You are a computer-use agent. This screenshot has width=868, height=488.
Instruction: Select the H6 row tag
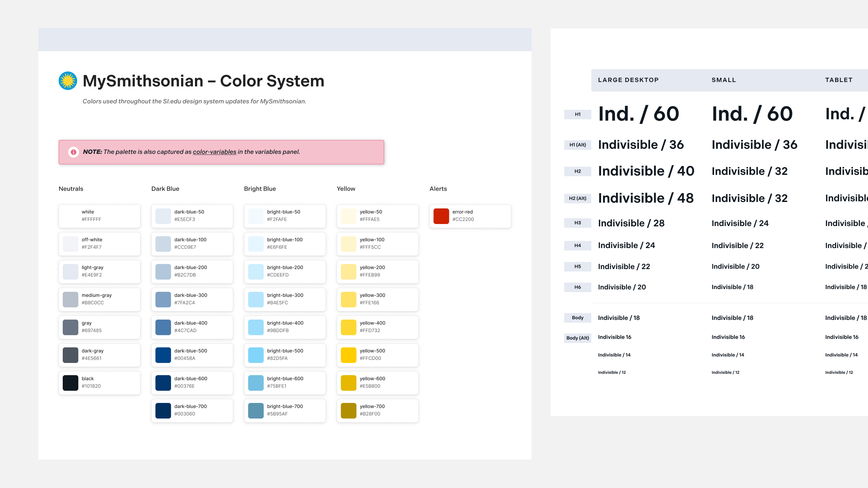[577, 287]
